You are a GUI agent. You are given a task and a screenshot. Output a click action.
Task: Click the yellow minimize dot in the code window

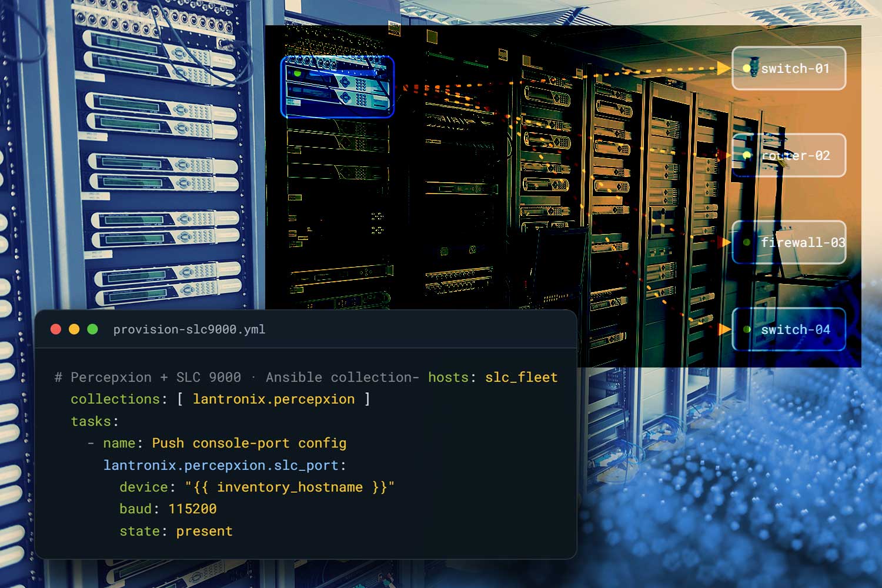74,329
